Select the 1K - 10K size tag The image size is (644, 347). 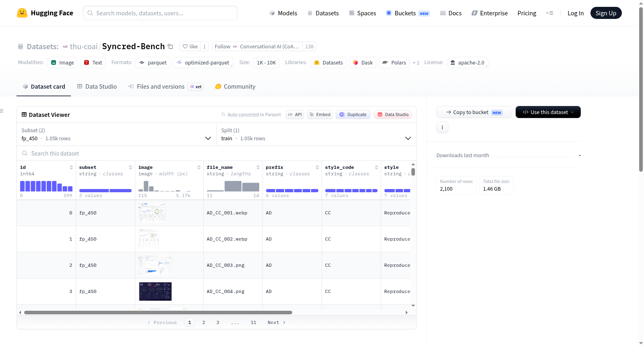point(266,62)
